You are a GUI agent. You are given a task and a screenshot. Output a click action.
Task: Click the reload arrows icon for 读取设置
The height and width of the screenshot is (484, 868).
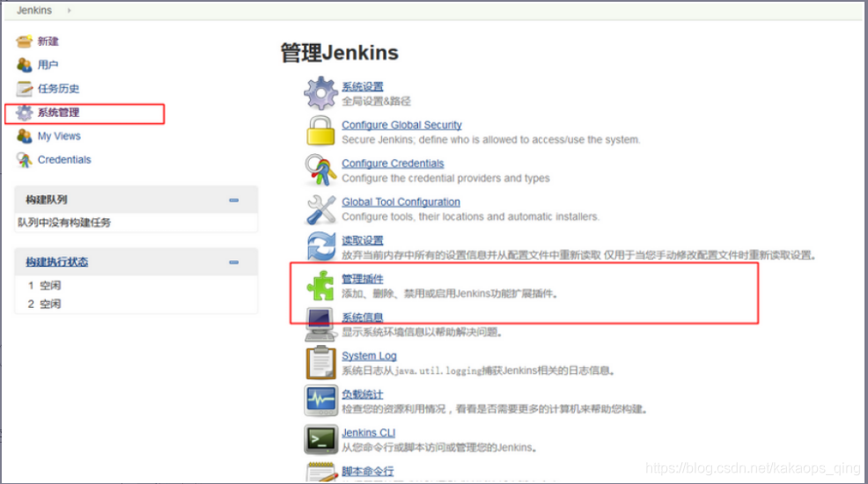(x=321, y=247)
